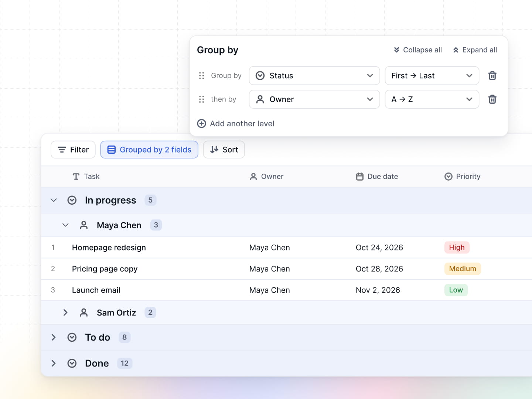Open the Status field dropdown
The width and height of the screenshot is (532, 399).
(x=314, y=76)
